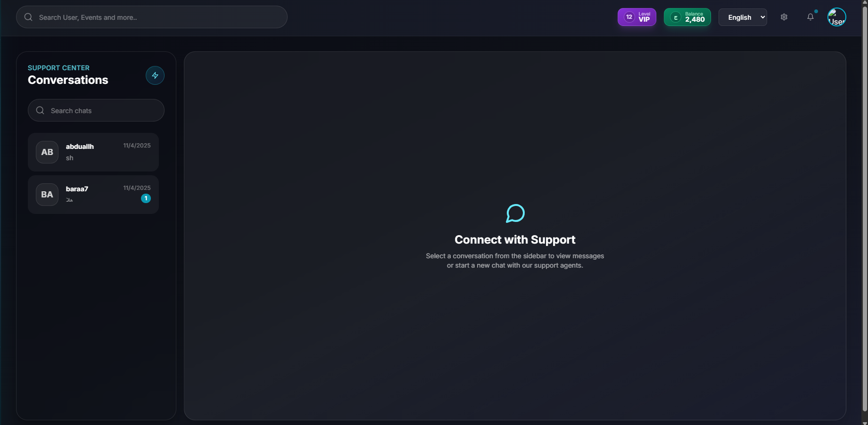Image resolution: width=868 pixels, height=425 pixels.
Task: Click the unread count badge on baraa7
Action: (146, 198)
